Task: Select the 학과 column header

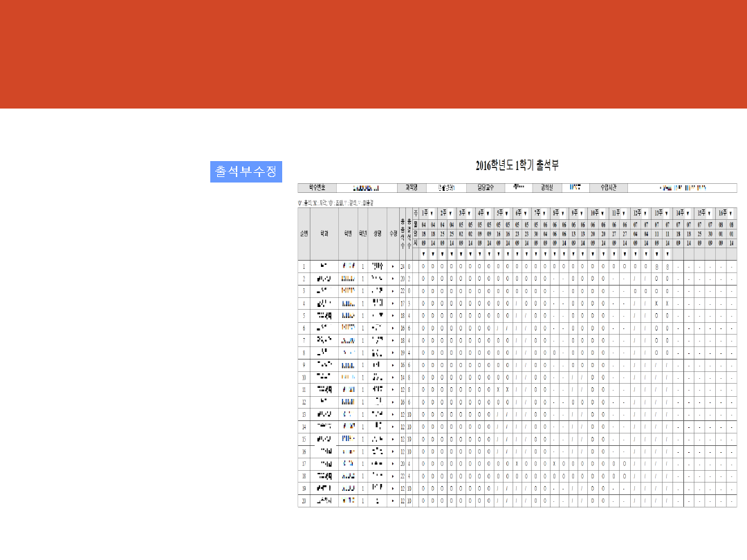Action: tap(324, 234)
